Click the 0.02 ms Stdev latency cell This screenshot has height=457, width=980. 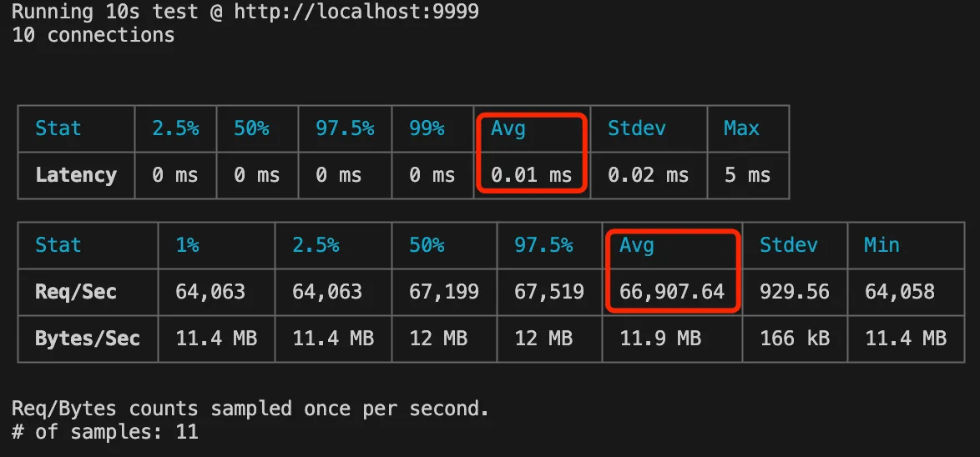[649, 175]
